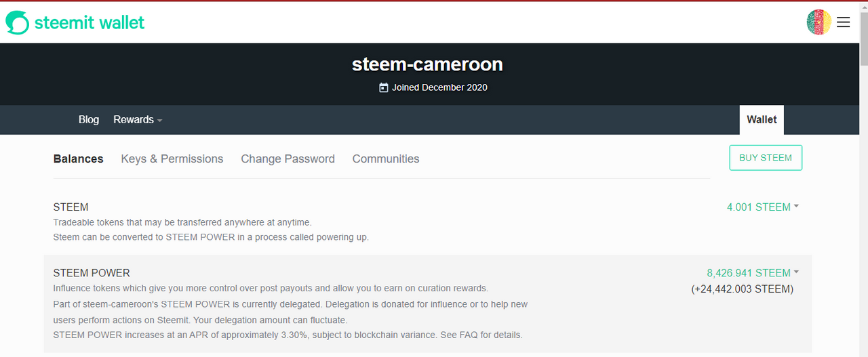Click the delegated +24,442.003 STEEM amount

pos(743,289)
